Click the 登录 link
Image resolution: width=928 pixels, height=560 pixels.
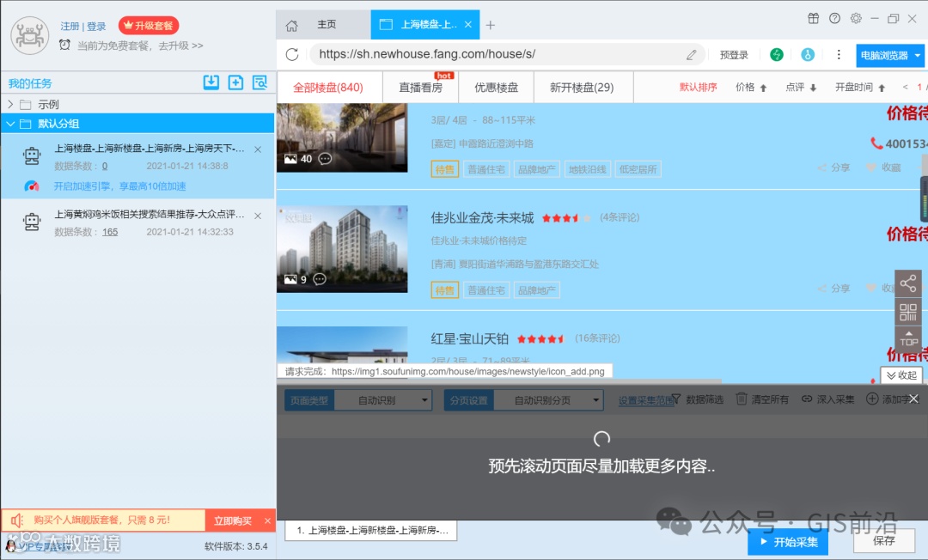pyautogui.click(x=96, y=26)
